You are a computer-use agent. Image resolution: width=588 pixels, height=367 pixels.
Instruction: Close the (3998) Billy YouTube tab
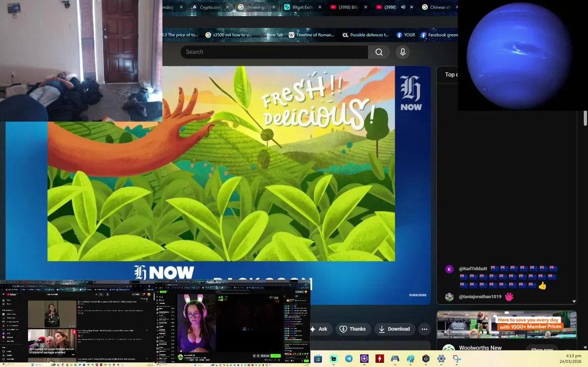366,7
